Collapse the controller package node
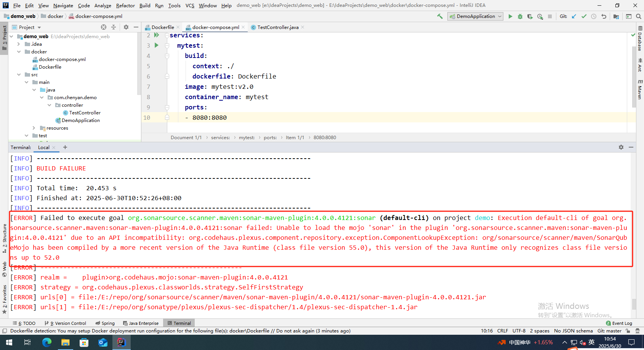 point(49,105)
